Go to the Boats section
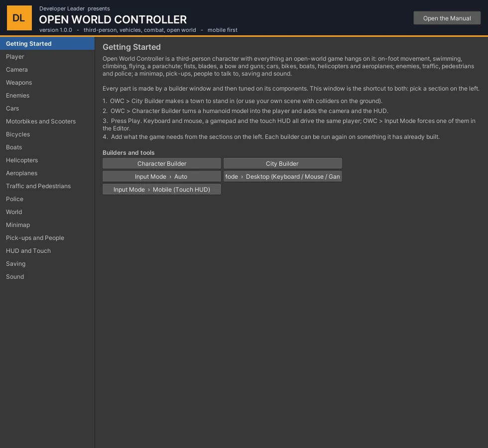Viewport: 488px width, 448px height. click(47, 147)
